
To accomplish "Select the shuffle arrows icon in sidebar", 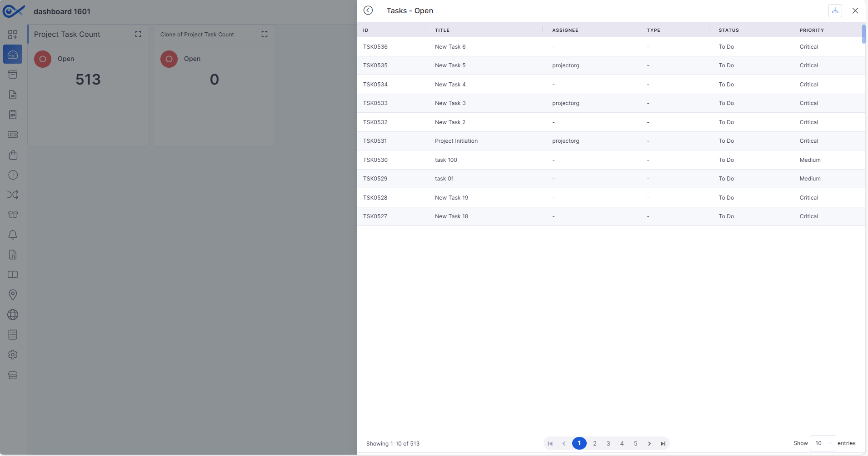I will (x=13, y=195).
